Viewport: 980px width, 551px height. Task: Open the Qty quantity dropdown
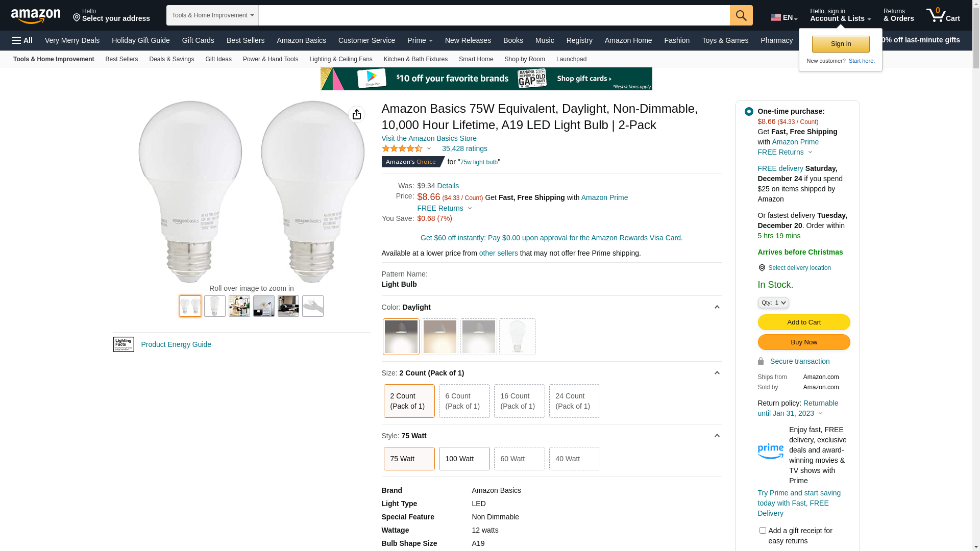[x=773, y=303]
